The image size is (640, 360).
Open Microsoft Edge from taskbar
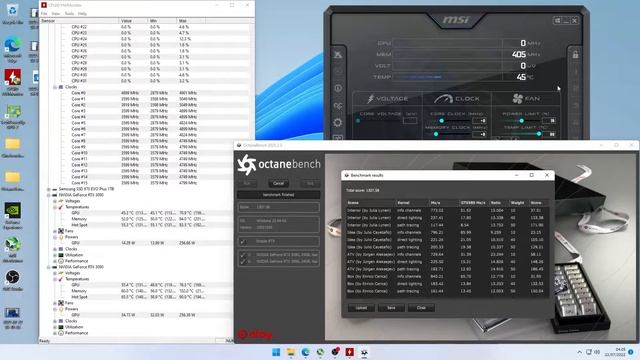[x=305, y=352]
